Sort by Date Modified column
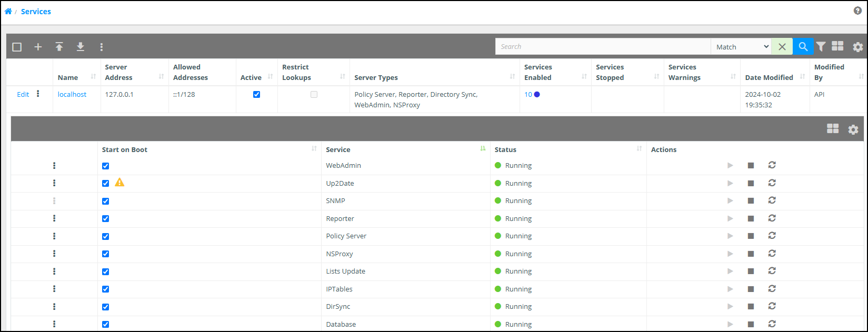The height and width of the screenshot is (332, 868). click(769, 77)
